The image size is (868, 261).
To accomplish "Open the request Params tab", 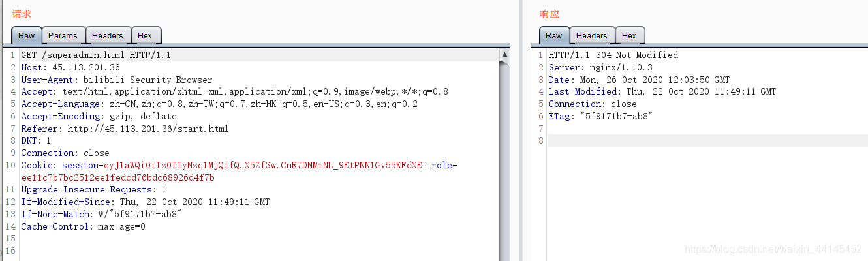I will point(63,36).
